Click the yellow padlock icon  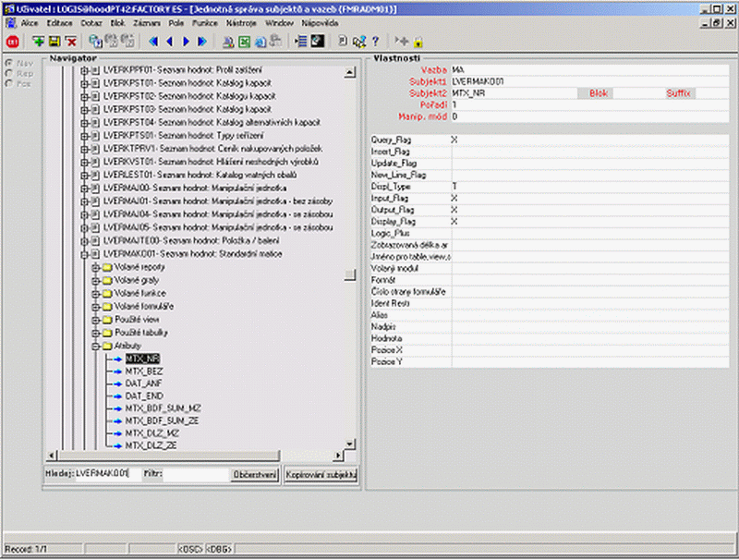click(418, 43)
